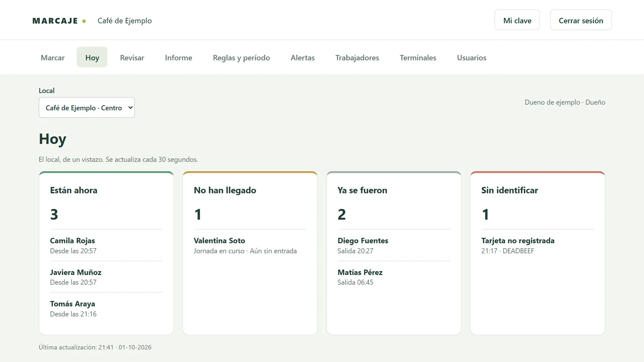Click the Ya se fueron card title
Image resolution: width=644 pixels, height=362 pixels.
(x=362, y=190)
